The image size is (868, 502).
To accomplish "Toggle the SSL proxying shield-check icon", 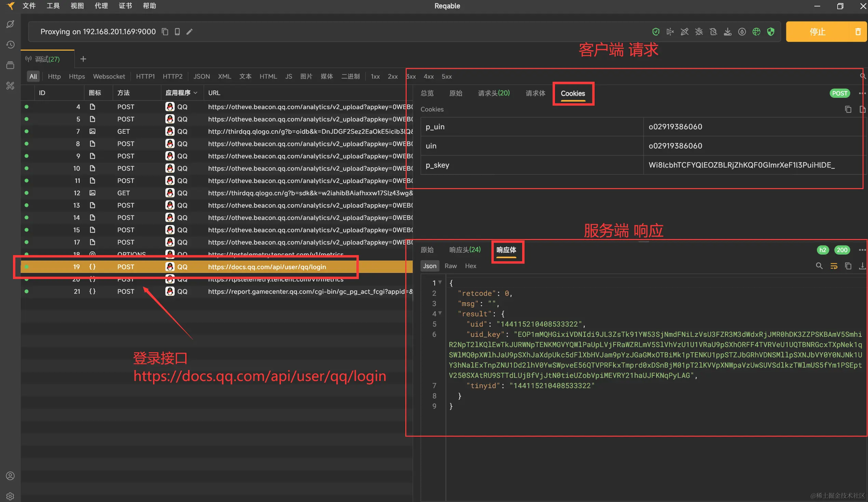I will [x=656, y=32].
